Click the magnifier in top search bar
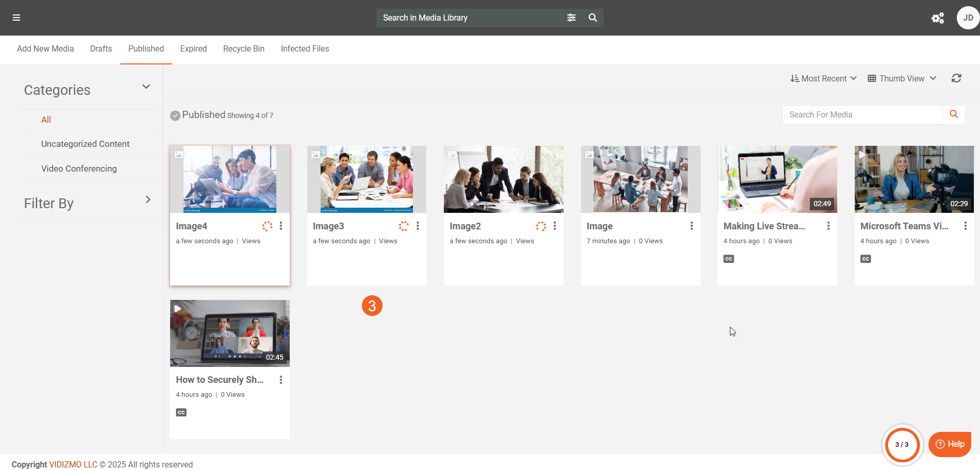The image size is (980, 470). [593, 18]
